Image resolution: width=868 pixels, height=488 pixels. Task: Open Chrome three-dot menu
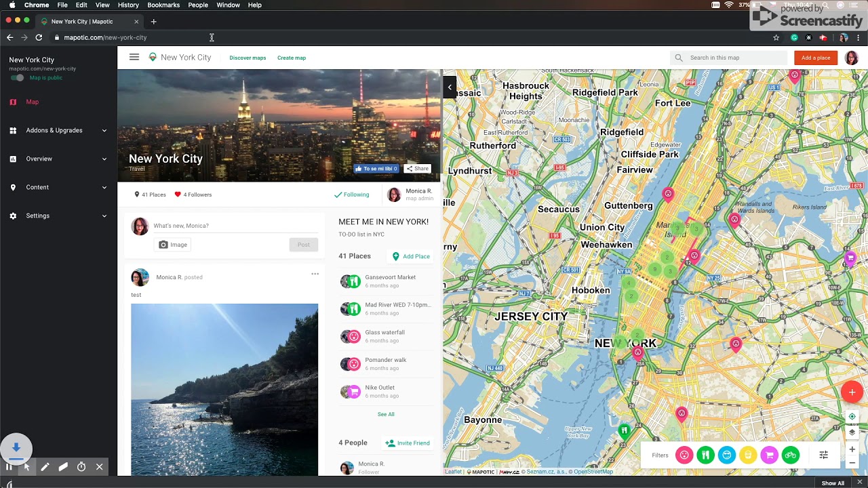(859, 38)
